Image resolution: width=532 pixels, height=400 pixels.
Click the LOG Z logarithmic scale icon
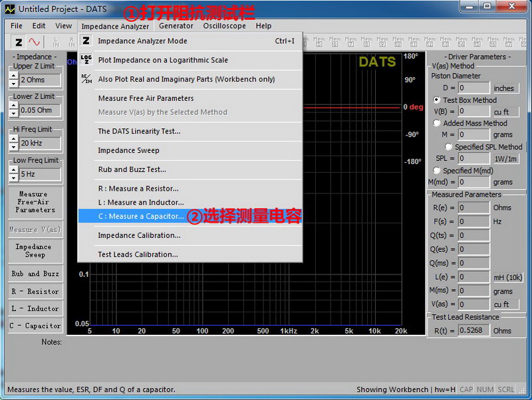86,60
